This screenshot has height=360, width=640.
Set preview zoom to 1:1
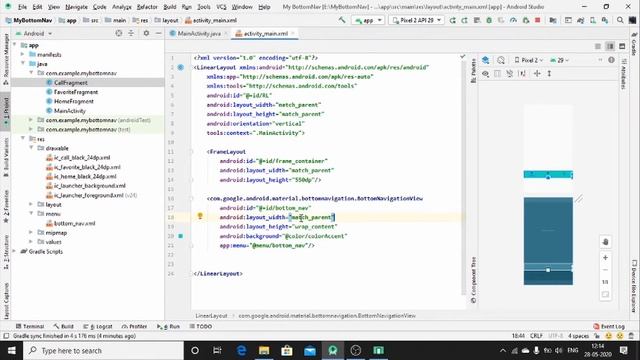pos(605,282)
